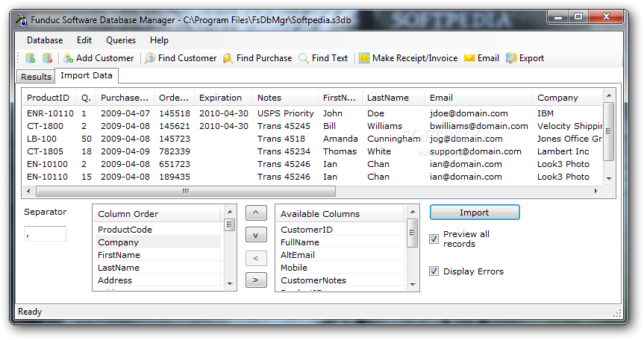Click the Make Receipt/Invoice icon
The image size is (644, 340).
point(364,58)
